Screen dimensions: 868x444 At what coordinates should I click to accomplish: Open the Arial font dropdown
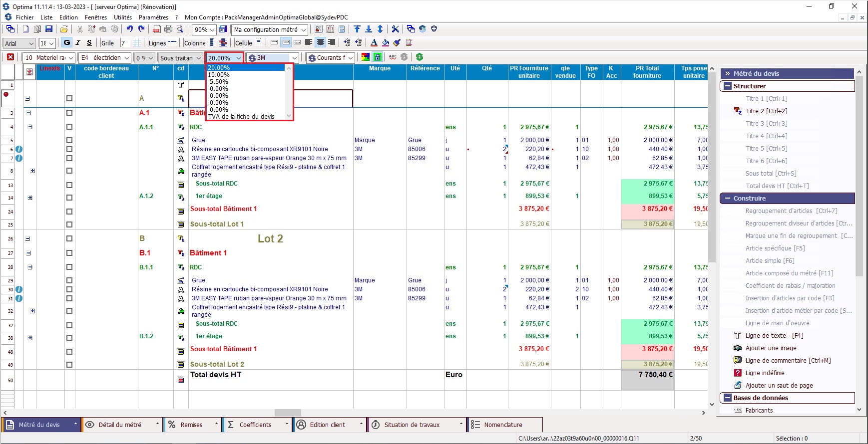(31, 43)
